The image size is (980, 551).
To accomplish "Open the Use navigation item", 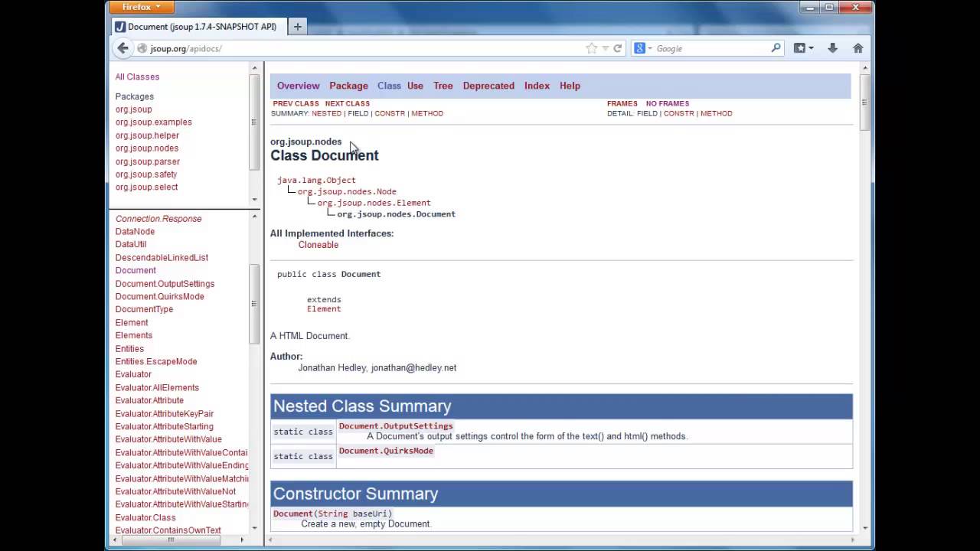I will (x=415, y=86).
